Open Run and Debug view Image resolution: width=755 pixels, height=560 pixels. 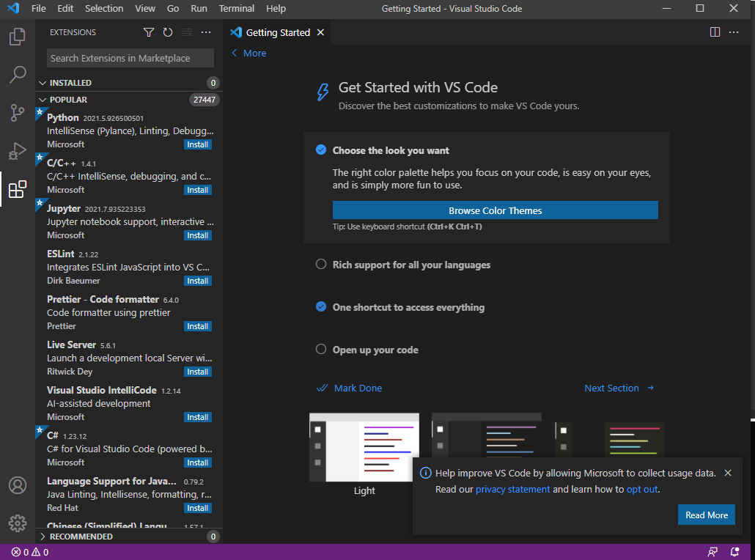coord(18,151)
